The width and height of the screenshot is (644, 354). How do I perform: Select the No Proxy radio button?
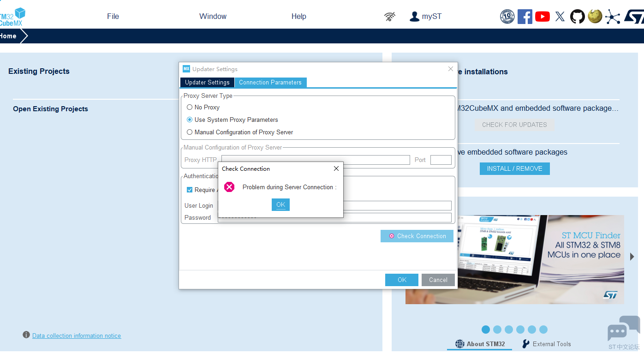pyautogui.click(x=190, y=107)
